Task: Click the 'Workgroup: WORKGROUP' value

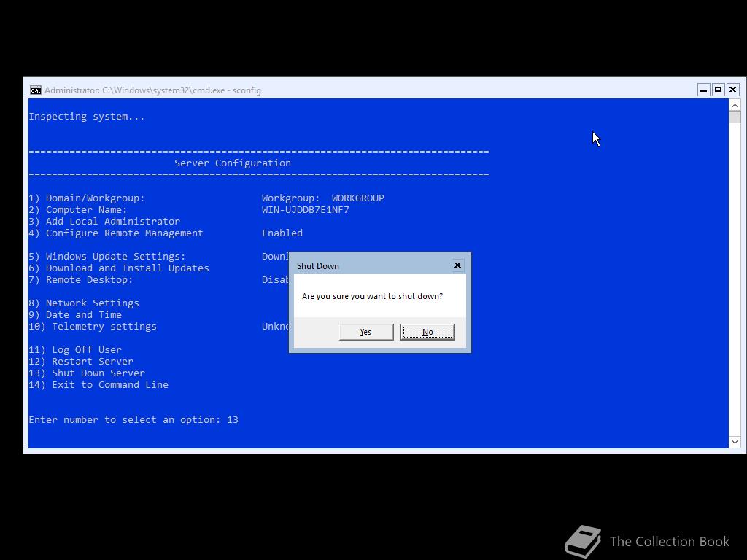Action: click(323, 198)
